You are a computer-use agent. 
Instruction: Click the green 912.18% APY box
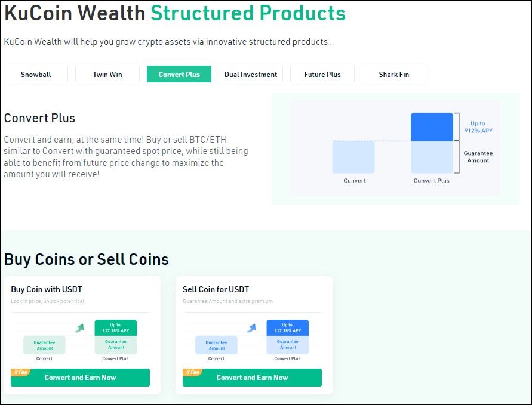click(x=115, y=328)
